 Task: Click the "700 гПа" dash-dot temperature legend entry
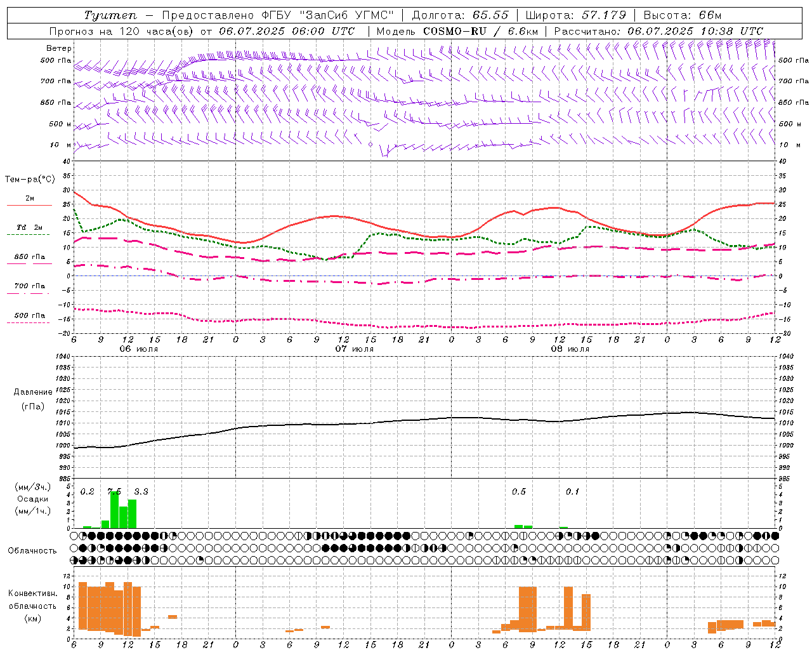(29, 289)
